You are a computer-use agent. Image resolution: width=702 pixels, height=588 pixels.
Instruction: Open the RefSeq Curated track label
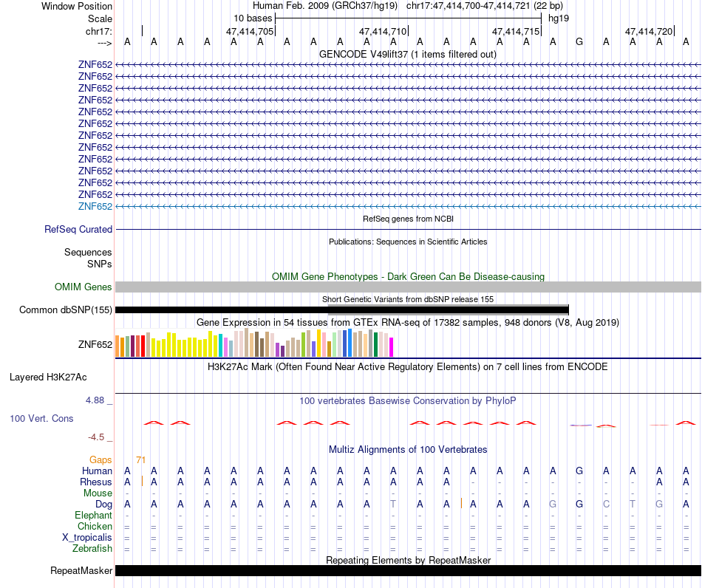78,229
